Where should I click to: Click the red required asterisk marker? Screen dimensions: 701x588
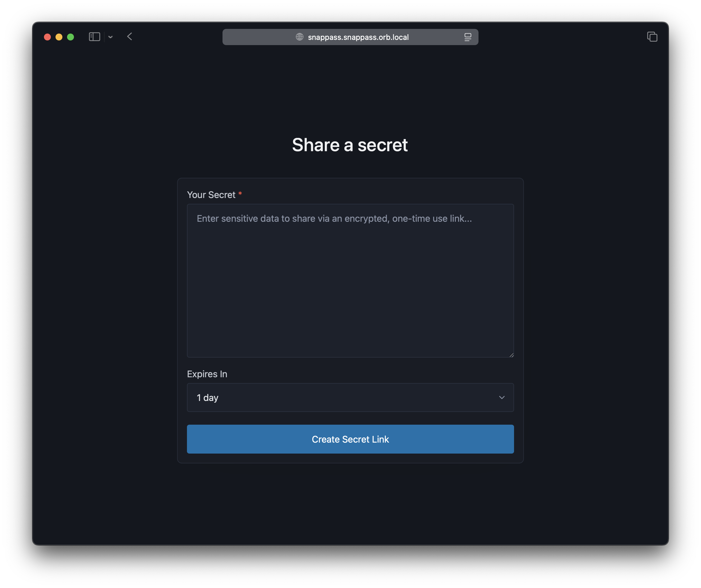[x=240, y=194]
